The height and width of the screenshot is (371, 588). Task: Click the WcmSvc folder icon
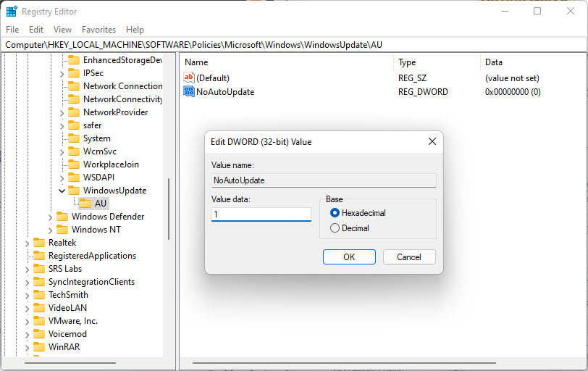point(74,151)
